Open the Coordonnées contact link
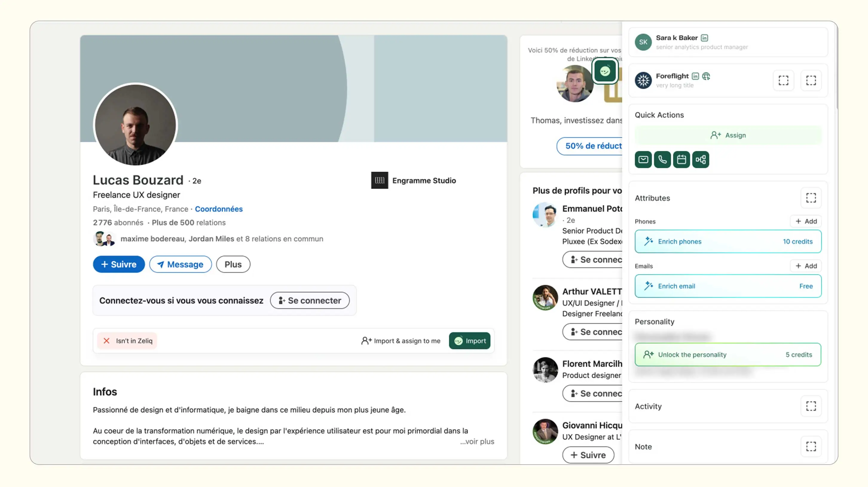The image size is (868, 487). tap(219, 209)
